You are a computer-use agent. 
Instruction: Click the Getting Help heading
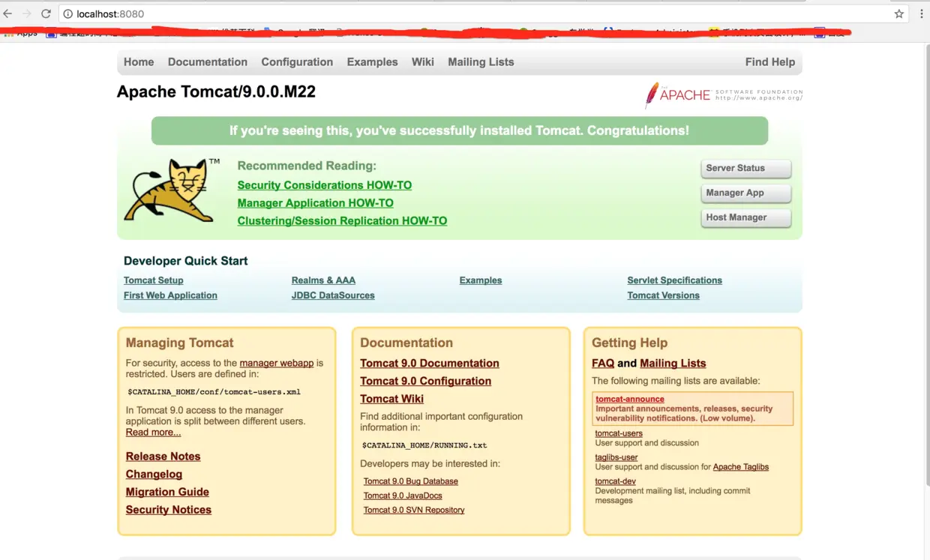pos(629,343)
